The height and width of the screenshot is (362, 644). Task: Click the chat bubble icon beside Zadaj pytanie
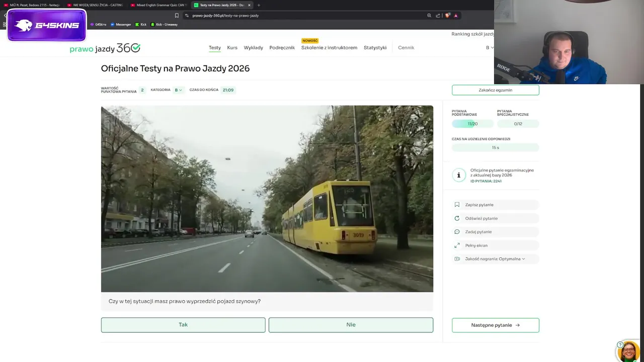click(457, 232)
